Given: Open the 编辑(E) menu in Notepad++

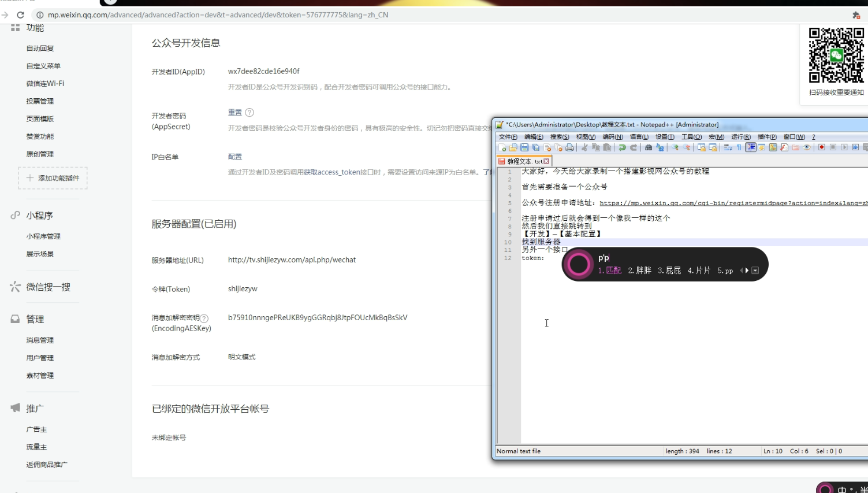Looking at the screenshot, I should 534,137.
